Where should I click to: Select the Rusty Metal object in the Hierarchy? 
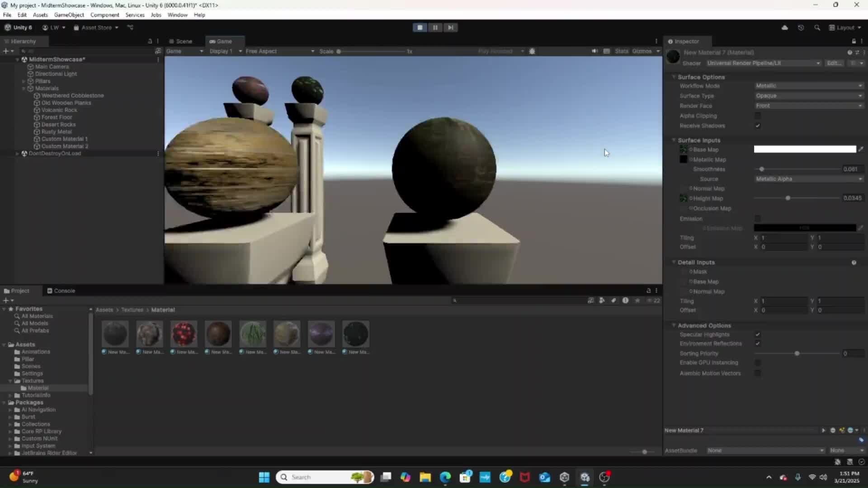[x=57, y=131]
